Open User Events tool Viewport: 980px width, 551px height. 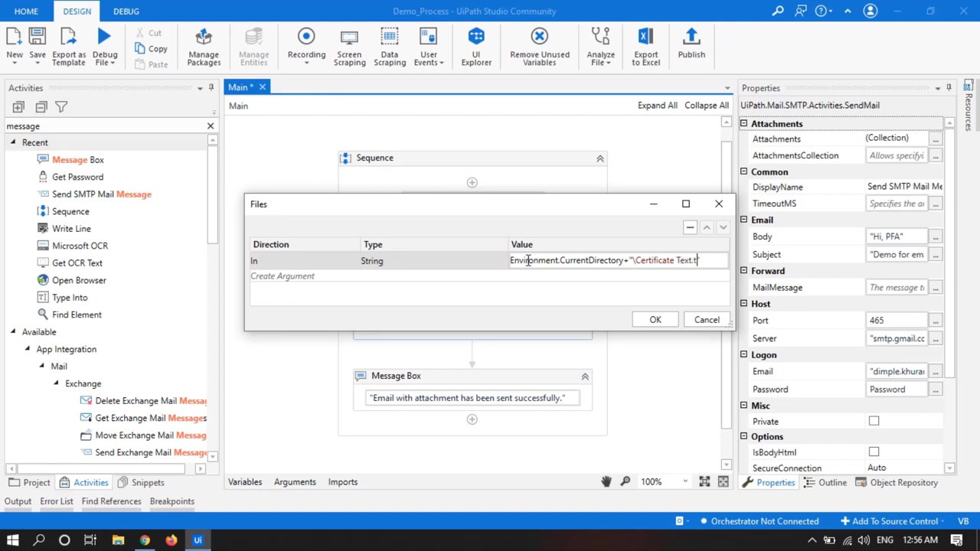point(429,46)
